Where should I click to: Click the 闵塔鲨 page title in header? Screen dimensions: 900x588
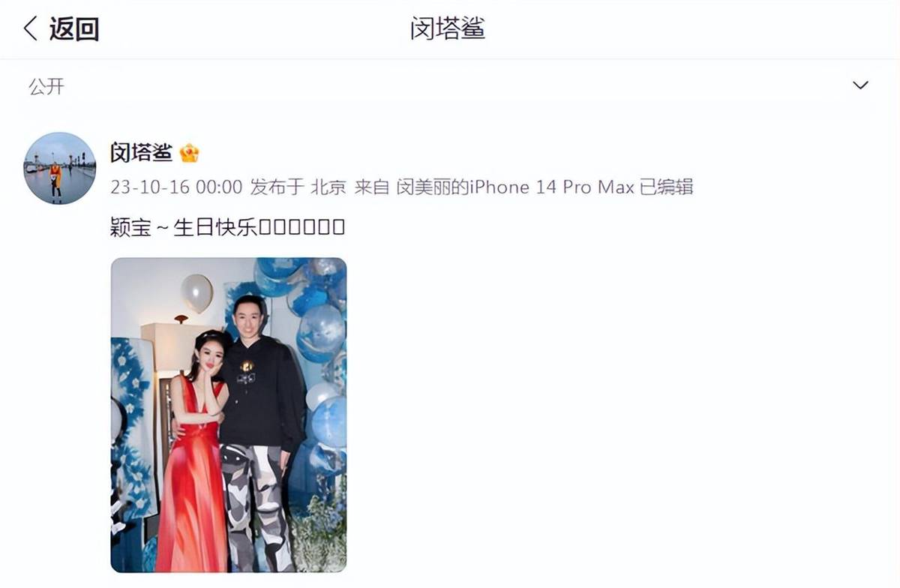click(448, 28)
